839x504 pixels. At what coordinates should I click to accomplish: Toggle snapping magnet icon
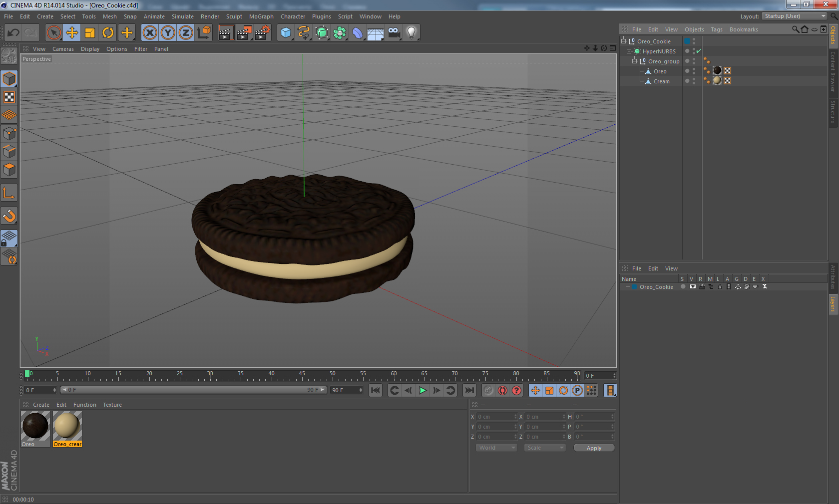pyautogui.click(x=9, y=216)
